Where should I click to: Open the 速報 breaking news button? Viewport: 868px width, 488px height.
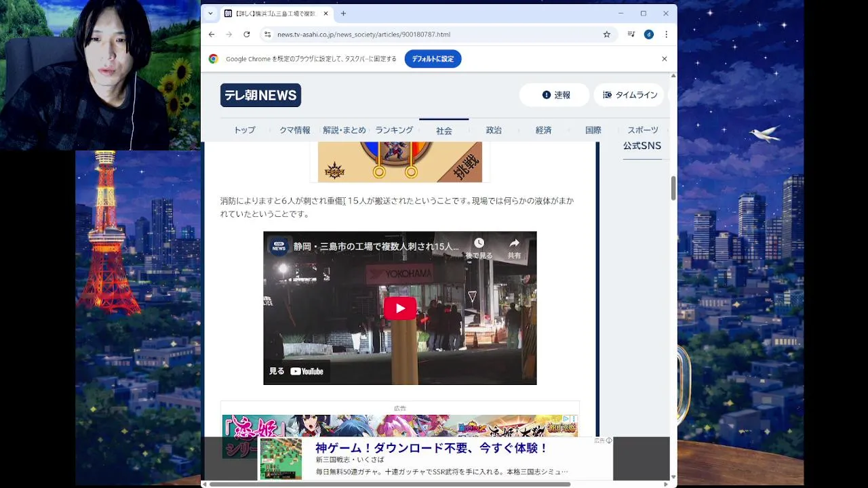point(555,95)
